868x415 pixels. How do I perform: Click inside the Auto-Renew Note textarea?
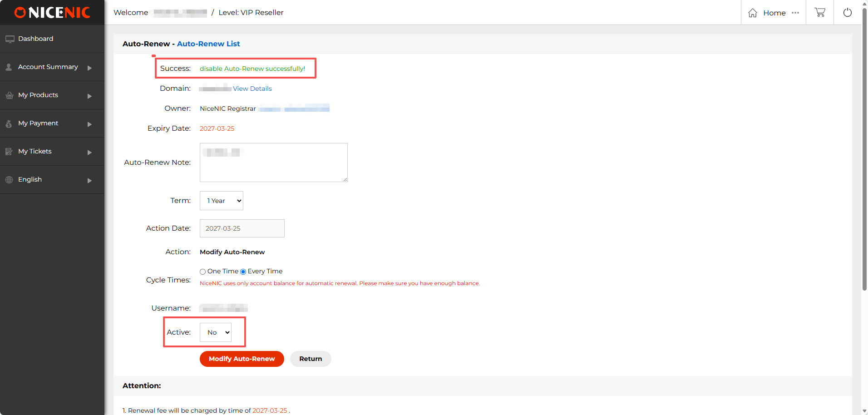[274, 163]
